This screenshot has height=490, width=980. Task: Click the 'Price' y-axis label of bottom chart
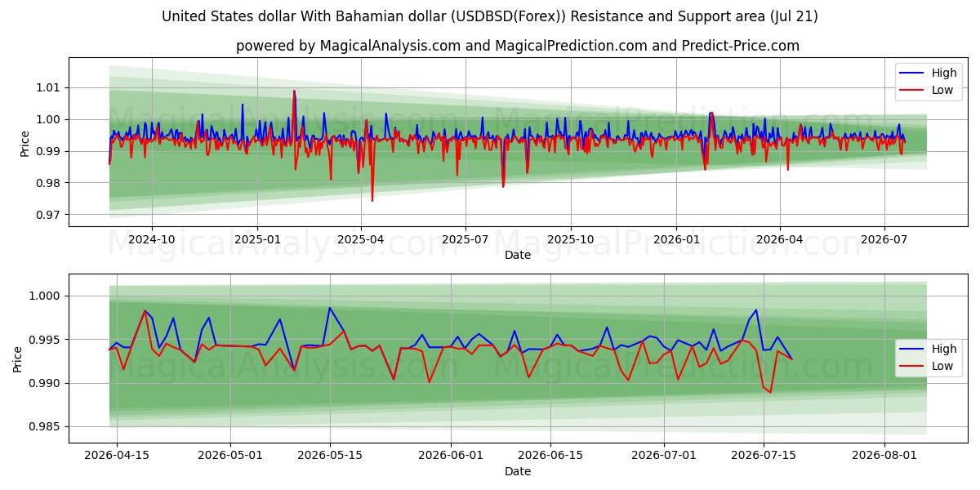(x=18, y=359)
